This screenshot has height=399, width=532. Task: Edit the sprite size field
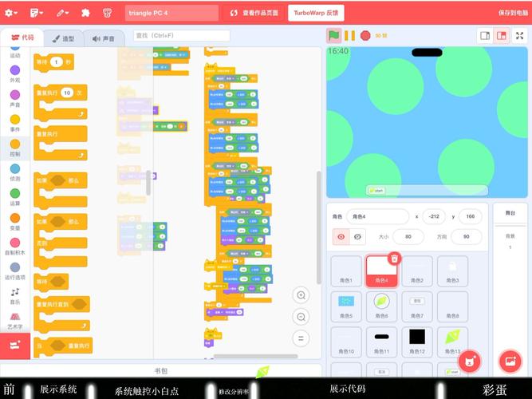(x=408, y=237)
